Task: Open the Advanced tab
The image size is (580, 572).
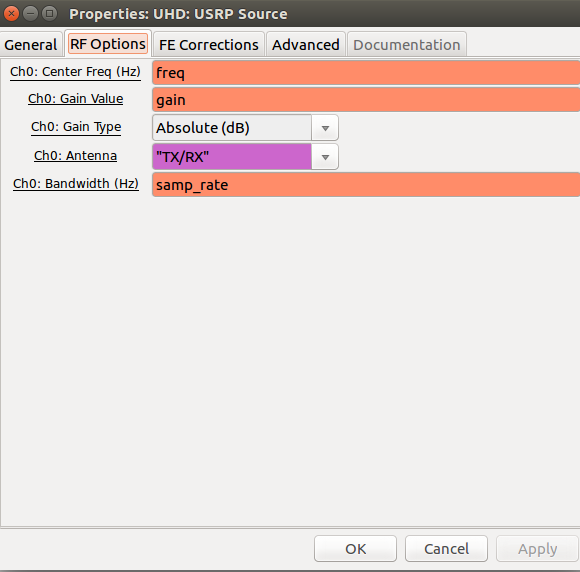Action: tap(306, 45)
